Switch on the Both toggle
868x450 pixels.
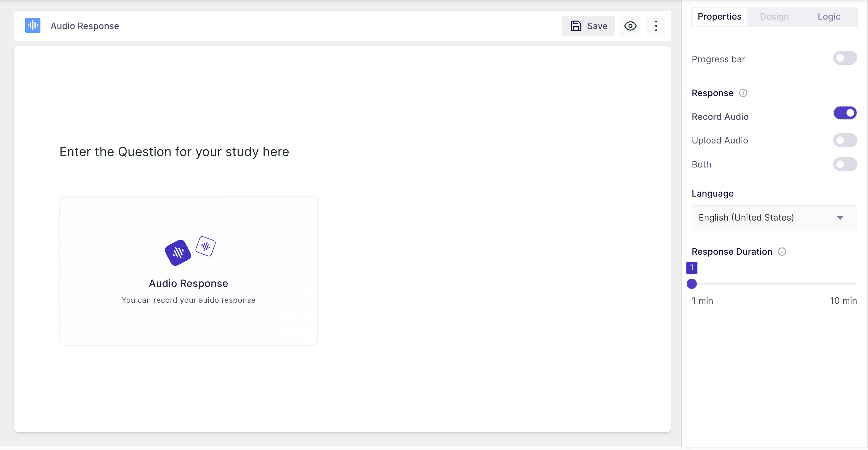(845, 164)
